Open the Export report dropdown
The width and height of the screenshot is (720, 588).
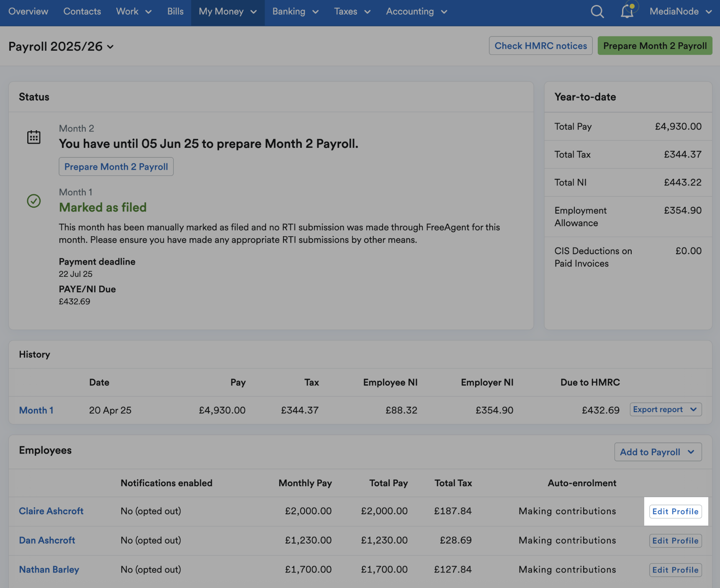(665, 410)
